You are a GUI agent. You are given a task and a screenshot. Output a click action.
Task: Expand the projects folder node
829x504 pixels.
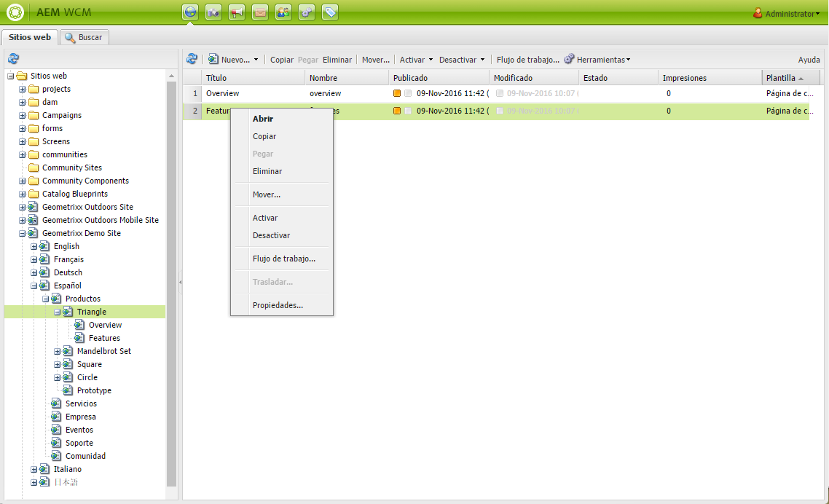coord(22,89)
